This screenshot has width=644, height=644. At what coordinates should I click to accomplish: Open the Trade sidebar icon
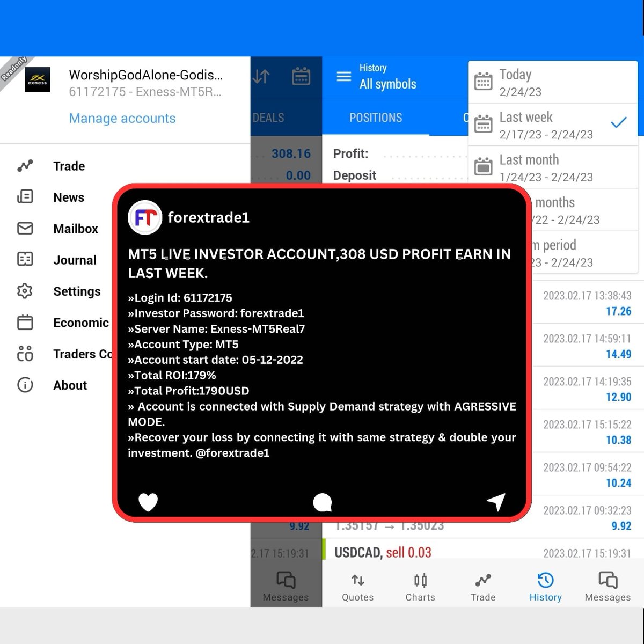pos(25,166)
